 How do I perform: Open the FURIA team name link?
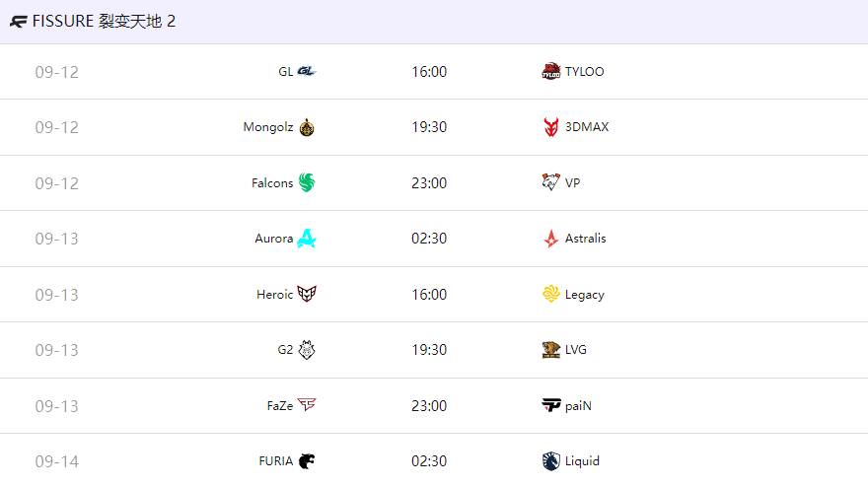pos(275,461)
